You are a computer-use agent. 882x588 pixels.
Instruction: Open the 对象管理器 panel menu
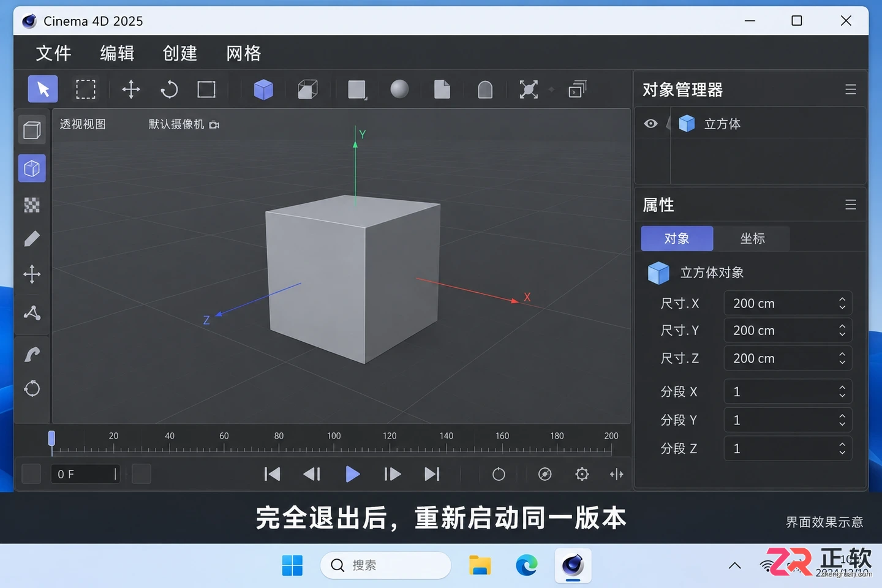(851, 89)
